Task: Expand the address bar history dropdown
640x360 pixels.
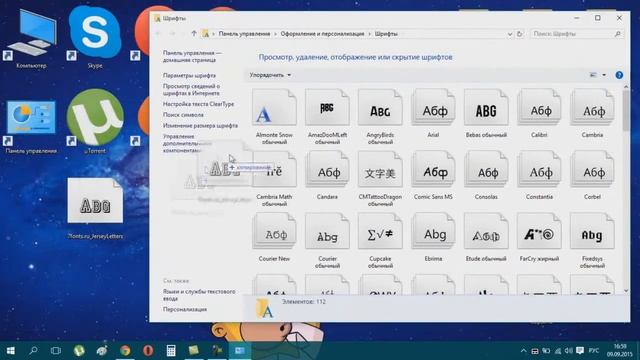Action: (509, 34)
